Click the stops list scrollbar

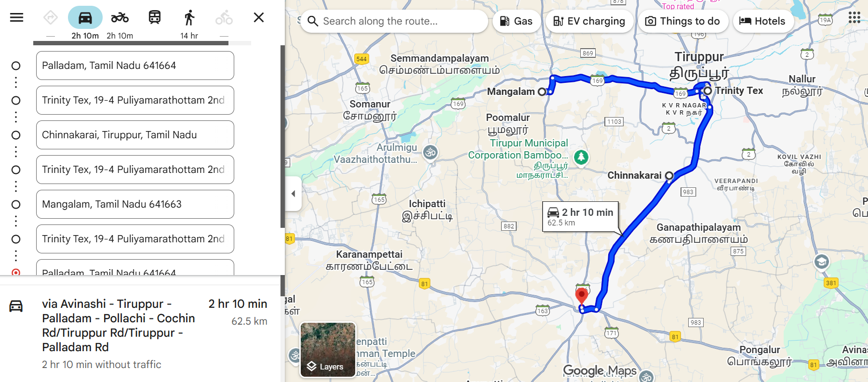click(x=282, y=136)
